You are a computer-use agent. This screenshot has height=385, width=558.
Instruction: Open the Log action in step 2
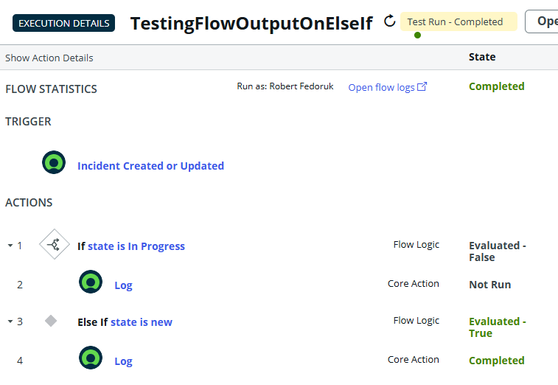123,285
